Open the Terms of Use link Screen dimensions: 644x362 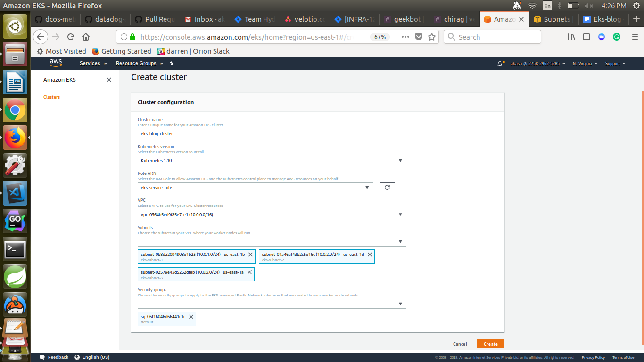click(x=623, y=358)
